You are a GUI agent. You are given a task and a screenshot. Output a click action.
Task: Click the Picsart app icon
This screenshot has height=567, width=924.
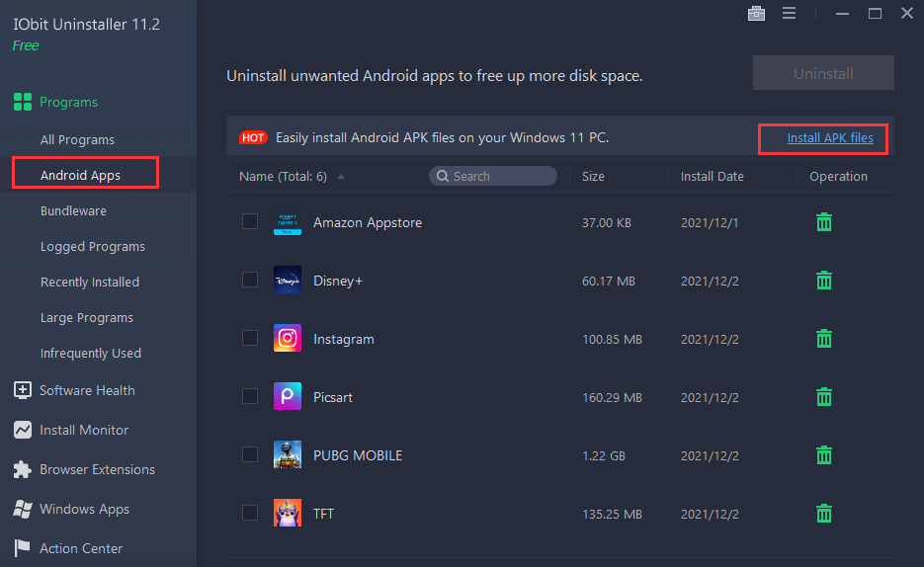tap(288, 396)
